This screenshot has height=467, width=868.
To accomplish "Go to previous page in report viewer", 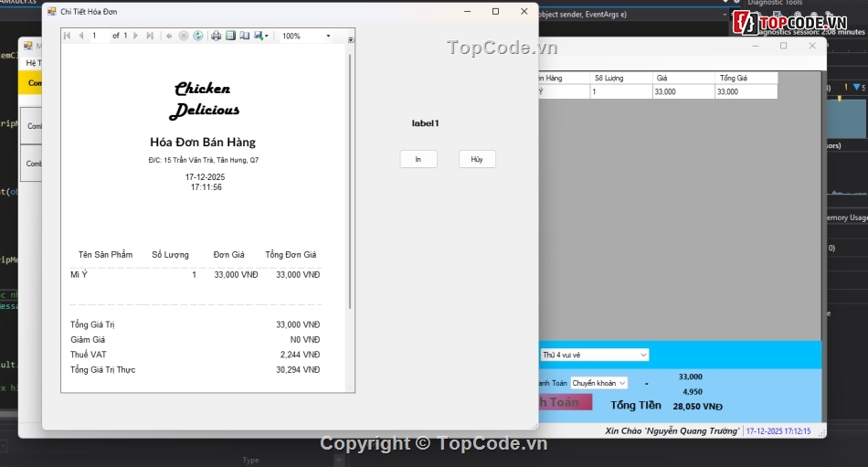I will (80, 36).
